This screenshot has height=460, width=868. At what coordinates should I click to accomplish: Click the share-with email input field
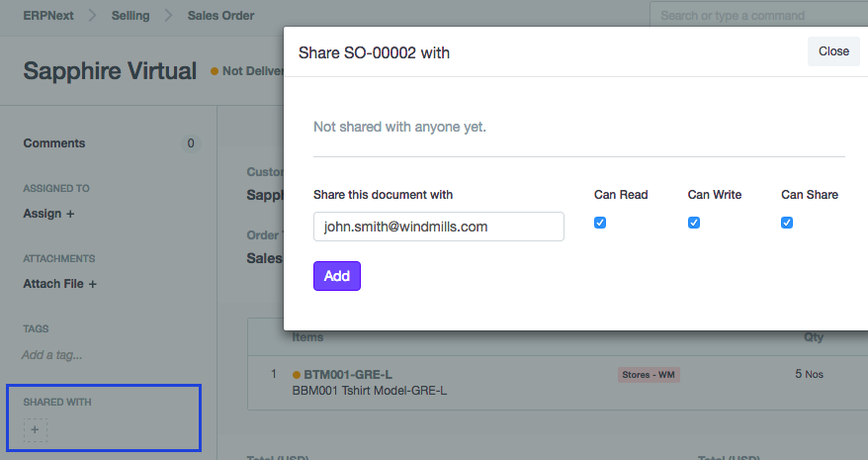[438, 227]
